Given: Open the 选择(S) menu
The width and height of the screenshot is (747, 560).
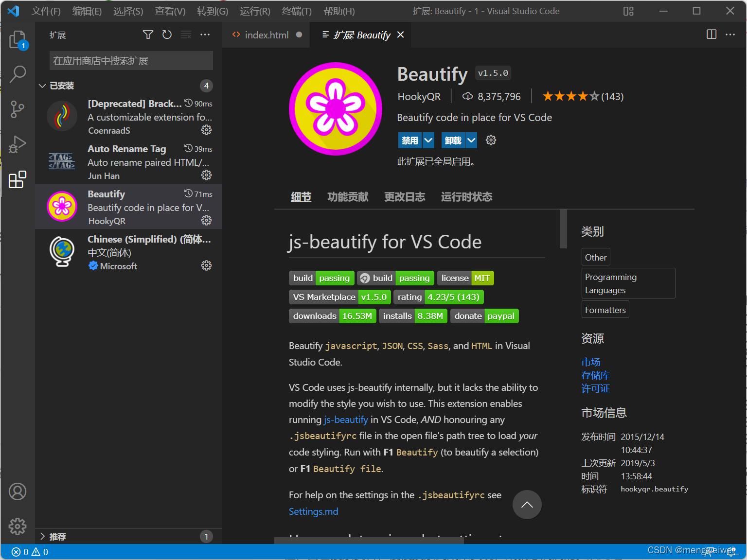Looking at the screenshot, I should (128, 11).
